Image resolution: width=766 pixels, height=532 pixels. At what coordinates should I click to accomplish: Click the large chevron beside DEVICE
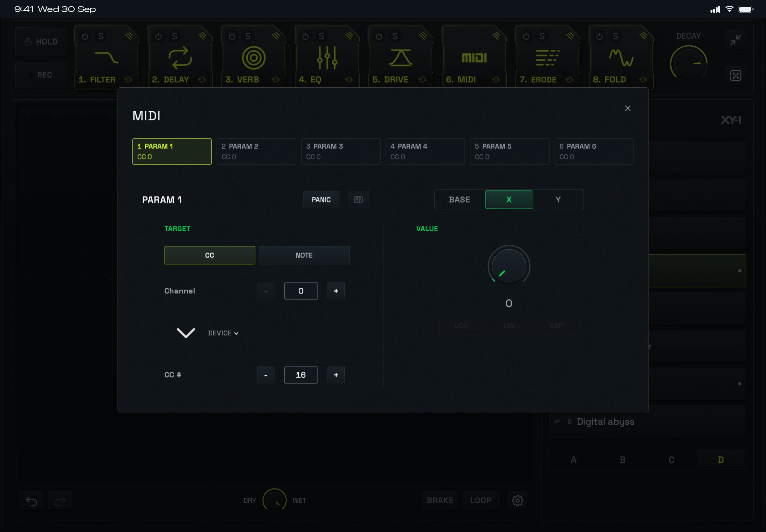(x=186, y=333)
